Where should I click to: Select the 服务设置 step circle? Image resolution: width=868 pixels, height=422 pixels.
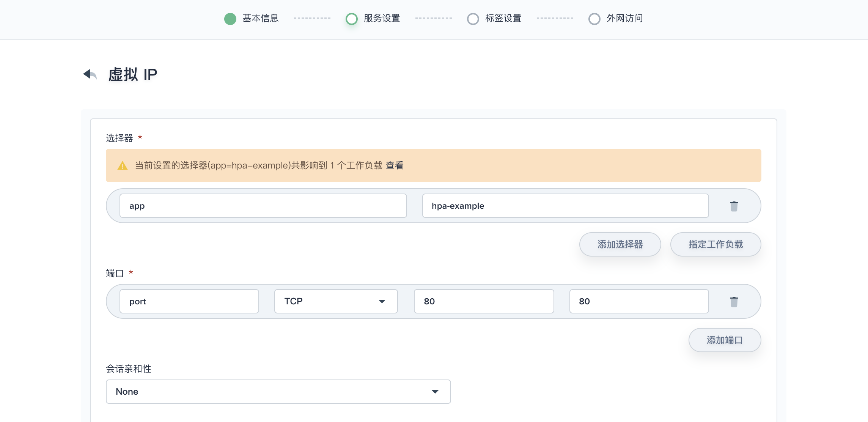point(352,19)
